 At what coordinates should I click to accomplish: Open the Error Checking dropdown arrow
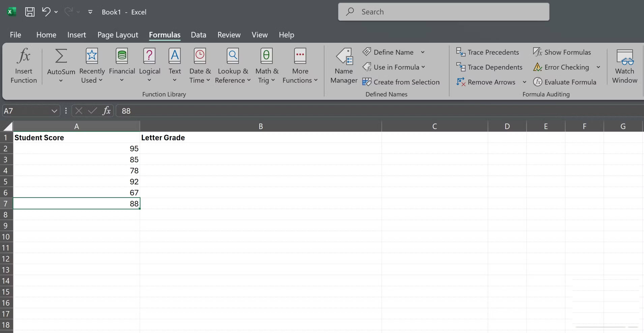598,67
